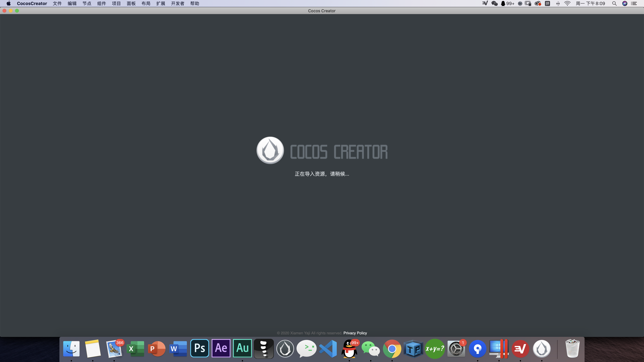Open the 文件 menu
The width and height of the screenshot is (644, 362).
tap(57, 3)
